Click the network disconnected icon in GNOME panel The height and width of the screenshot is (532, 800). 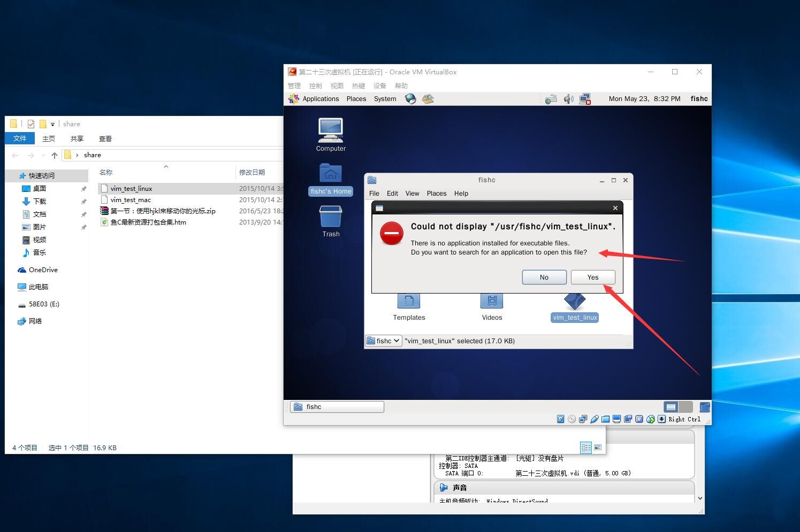tap(585, 99)
